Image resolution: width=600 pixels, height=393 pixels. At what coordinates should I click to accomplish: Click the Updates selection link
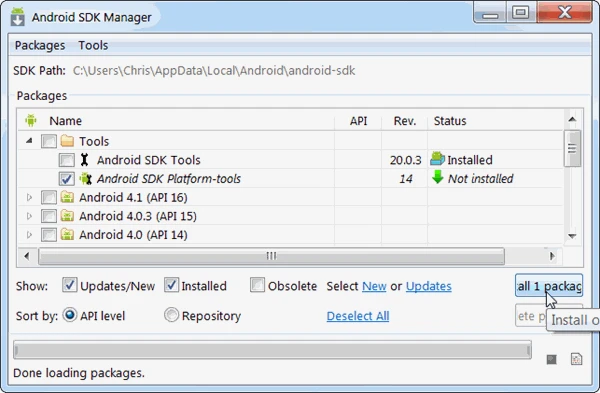429,286
